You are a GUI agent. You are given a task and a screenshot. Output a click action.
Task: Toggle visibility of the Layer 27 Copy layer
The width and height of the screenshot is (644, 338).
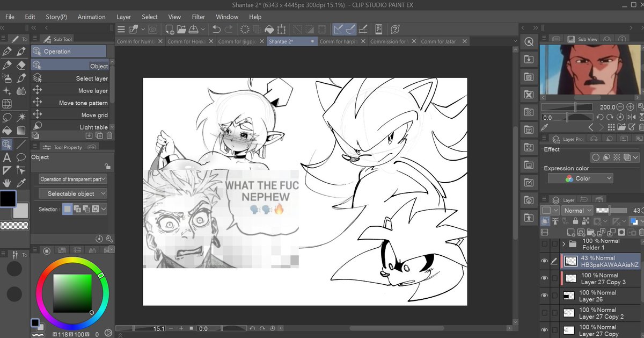click(545, 330)
